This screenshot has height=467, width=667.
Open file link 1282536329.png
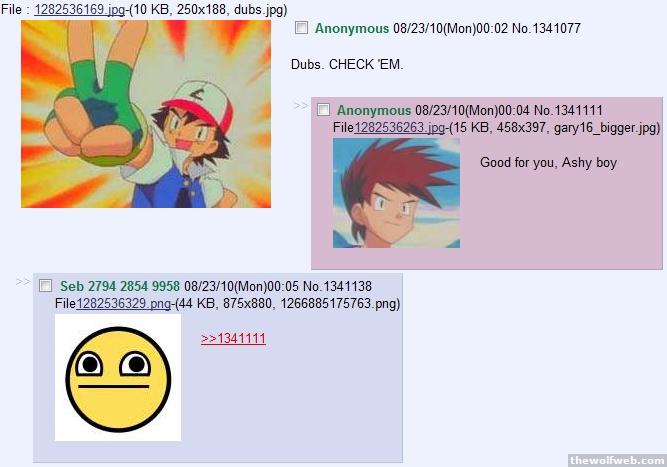point(123,304)
